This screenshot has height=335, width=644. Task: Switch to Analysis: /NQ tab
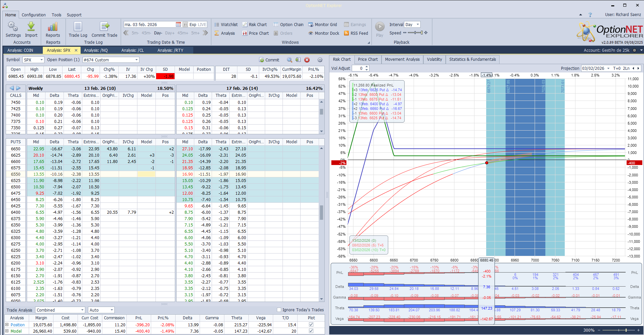96,50
